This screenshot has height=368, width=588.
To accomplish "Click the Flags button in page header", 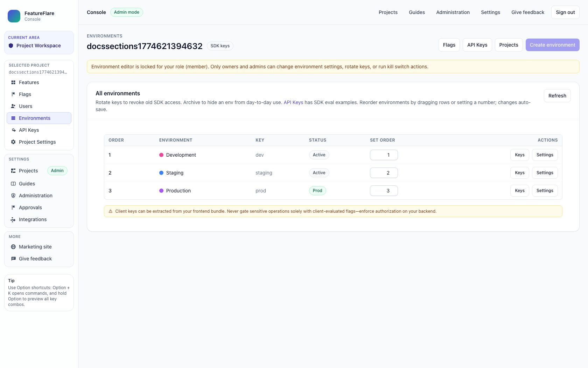I will (449, 45).
